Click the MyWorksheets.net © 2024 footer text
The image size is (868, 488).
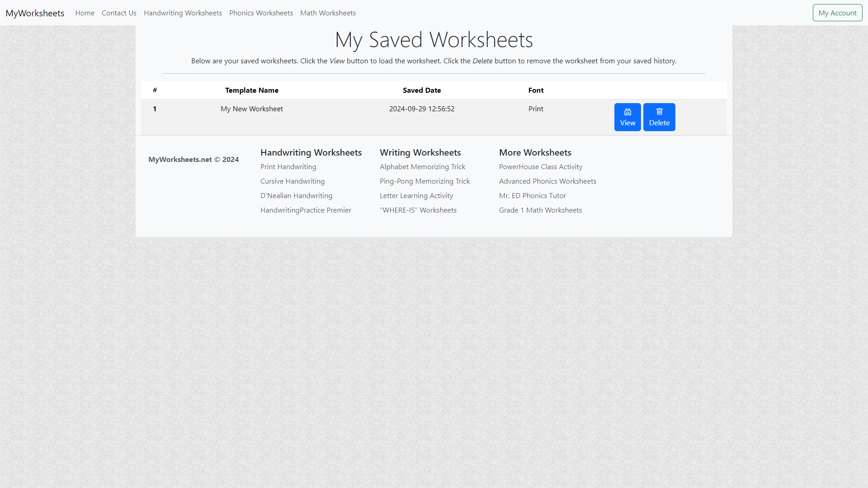point(193,160)
